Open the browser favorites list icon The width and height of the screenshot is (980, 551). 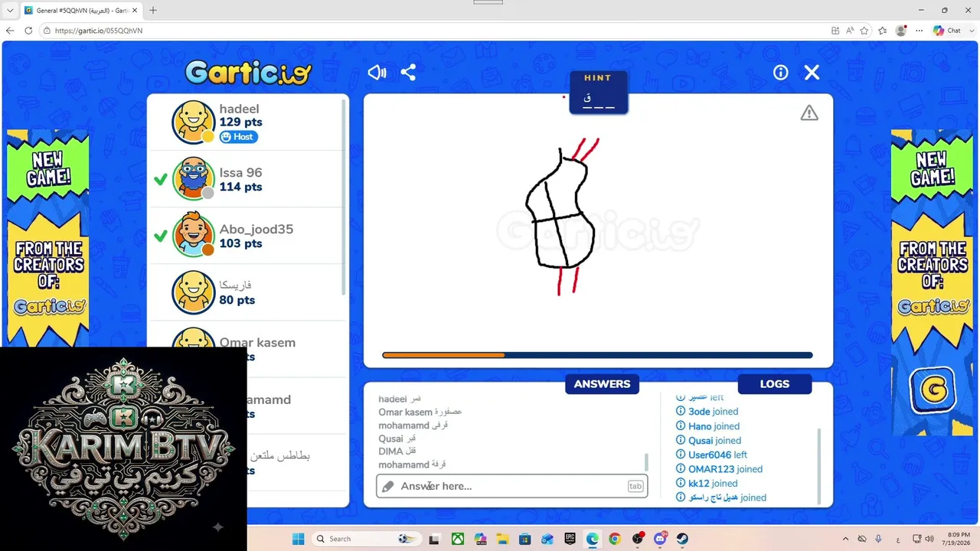click(x=883, y=31)
